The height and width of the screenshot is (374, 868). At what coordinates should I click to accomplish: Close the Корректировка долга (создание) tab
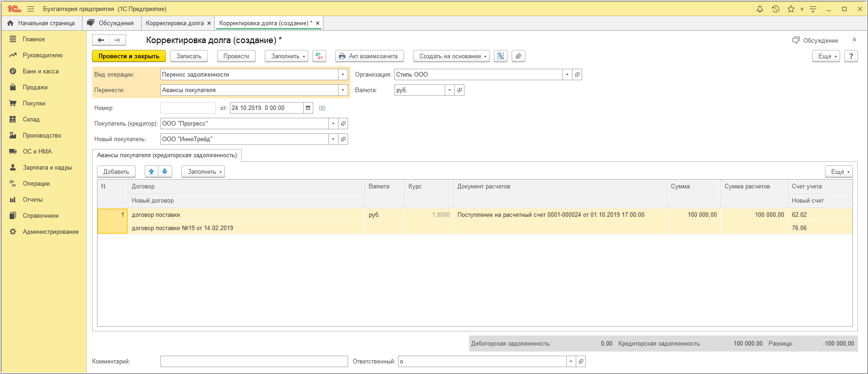click(x=317, y=23)
